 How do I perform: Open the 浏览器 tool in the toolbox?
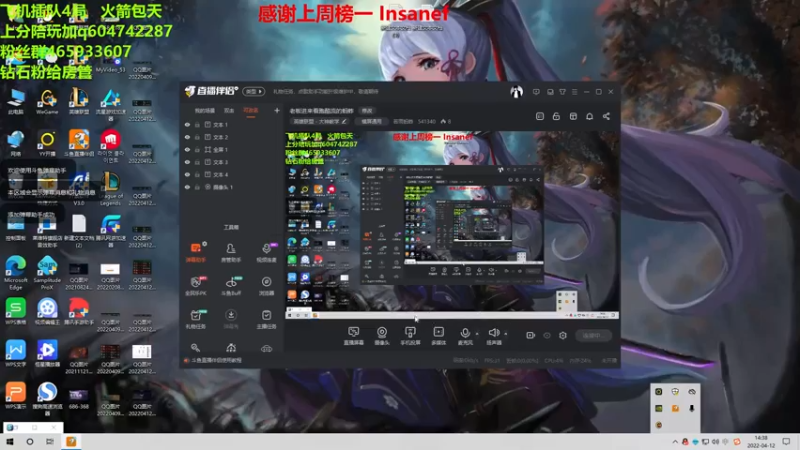[266, 286]
